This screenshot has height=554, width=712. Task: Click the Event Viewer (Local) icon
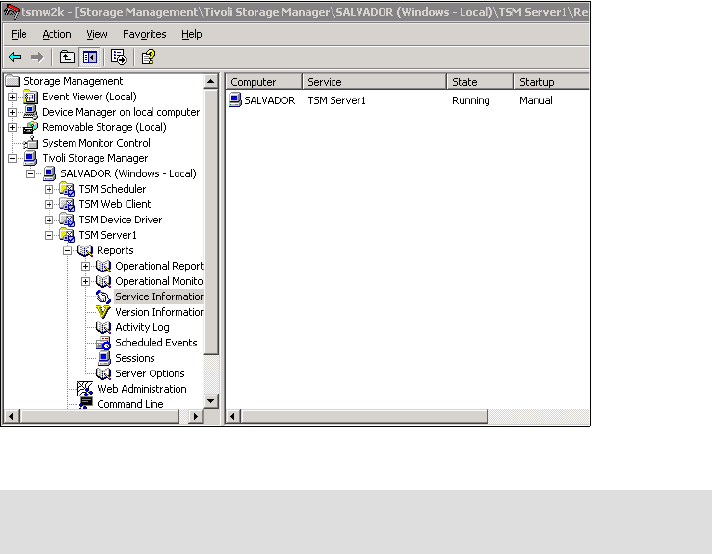(x=30, y=97)
